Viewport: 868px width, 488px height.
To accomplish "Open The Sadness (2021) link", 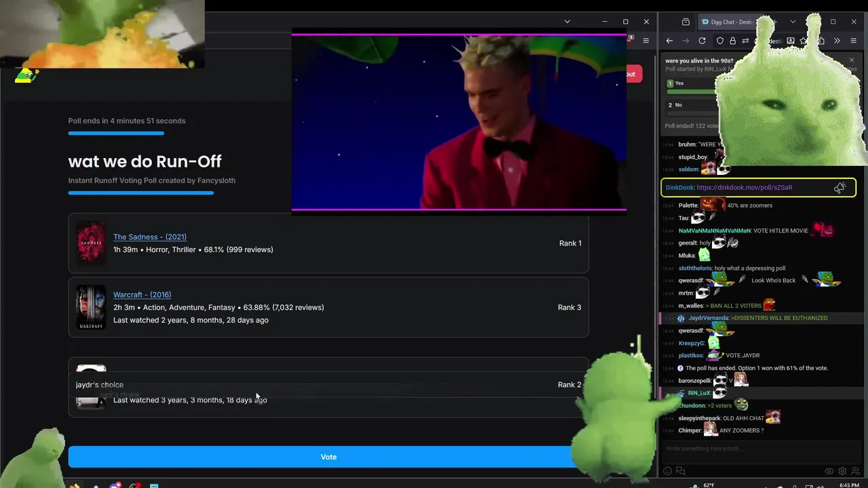I will (x=150, y=237).
